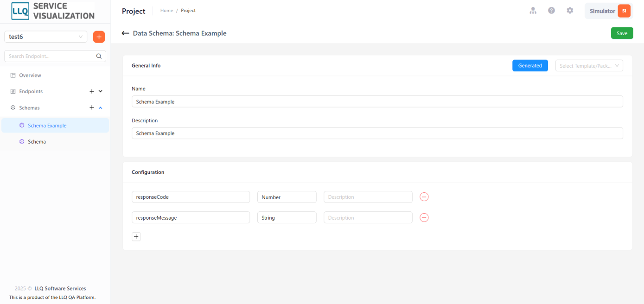Click the back arrow beside Data Schema
The height and width of the screenshot is (304, 644).
(x=125, y=33)
